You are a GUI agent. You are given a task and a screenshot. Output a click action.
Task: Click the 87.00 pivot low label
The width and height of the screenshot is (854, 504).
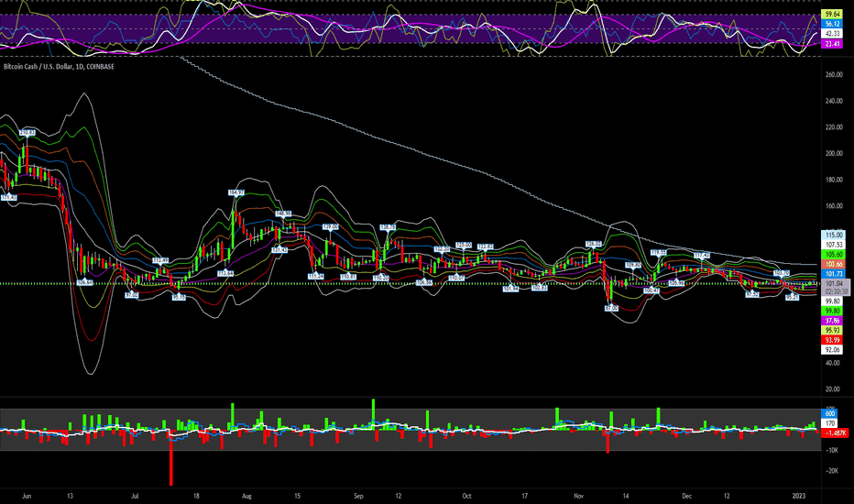(x=611, y=309)
